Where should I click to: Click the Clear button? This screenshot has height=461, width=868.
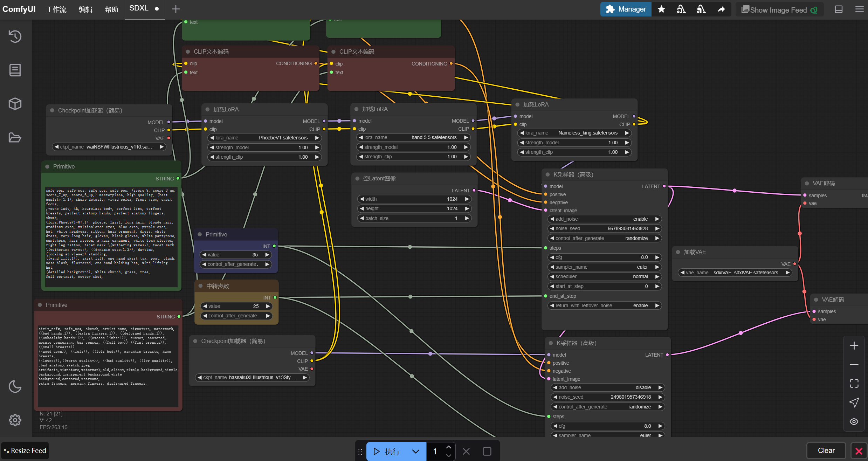(826, 450)
